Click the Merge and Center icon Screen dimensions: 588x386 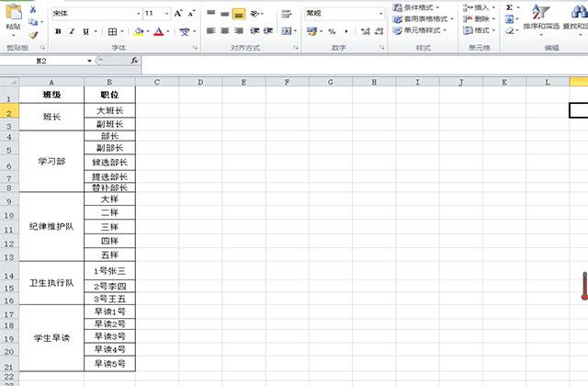[286, 30]
